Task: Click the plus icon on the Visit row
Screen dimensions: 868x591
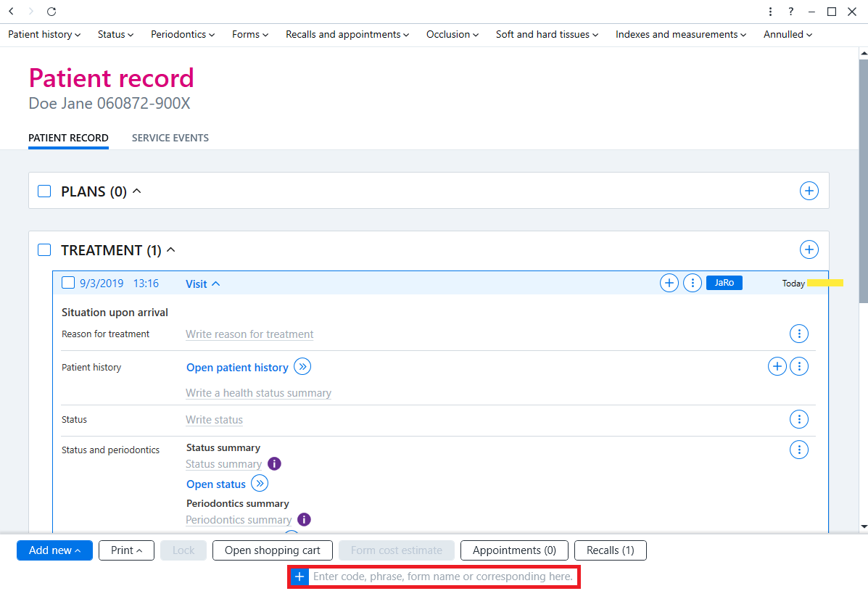Action: 669,283
